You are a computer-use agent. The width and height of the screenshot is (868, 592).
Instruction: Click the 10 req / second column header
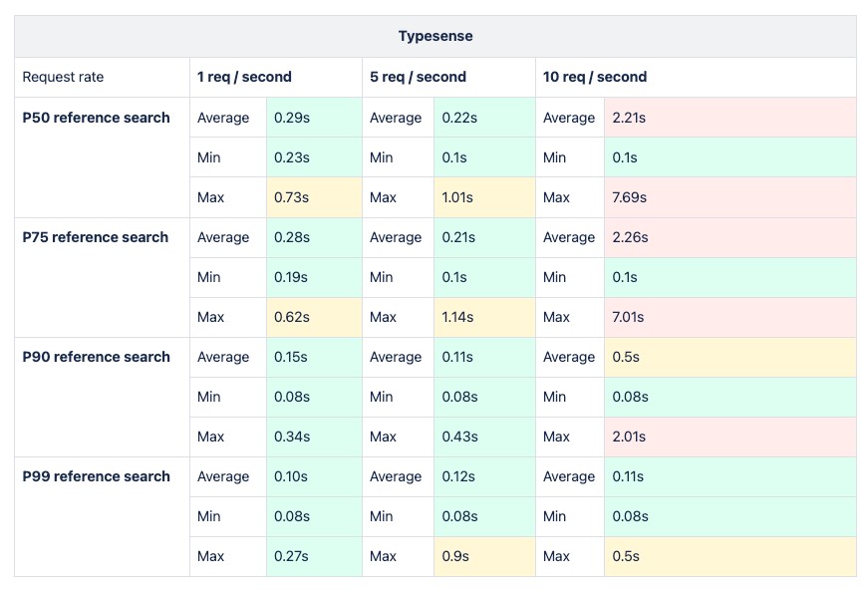click(x=595, y=77)
